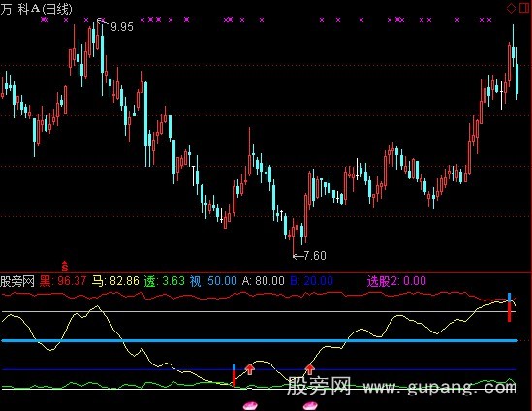Click the second pink gem marker
The height and width of the screenshot is (411, 532).
(x=310, y=405)
